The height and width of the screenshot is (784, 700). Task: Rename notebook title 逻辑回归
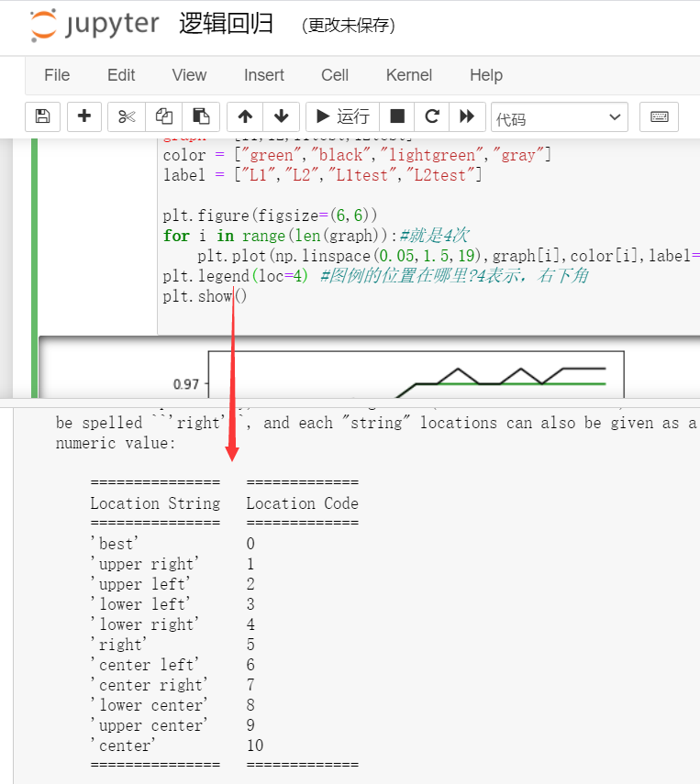[226, 24]
